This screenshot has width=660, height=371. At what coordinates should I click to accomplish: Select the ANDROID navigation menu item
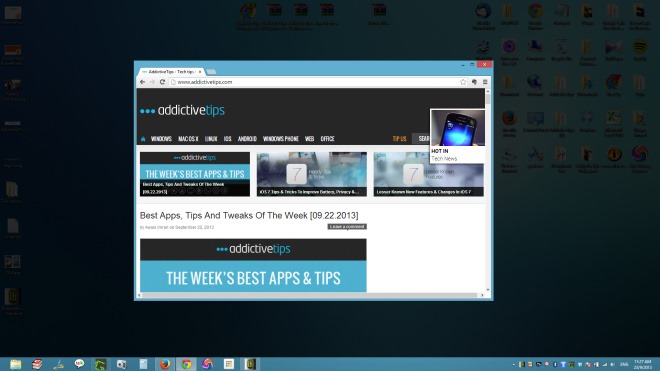click(247, 139)
